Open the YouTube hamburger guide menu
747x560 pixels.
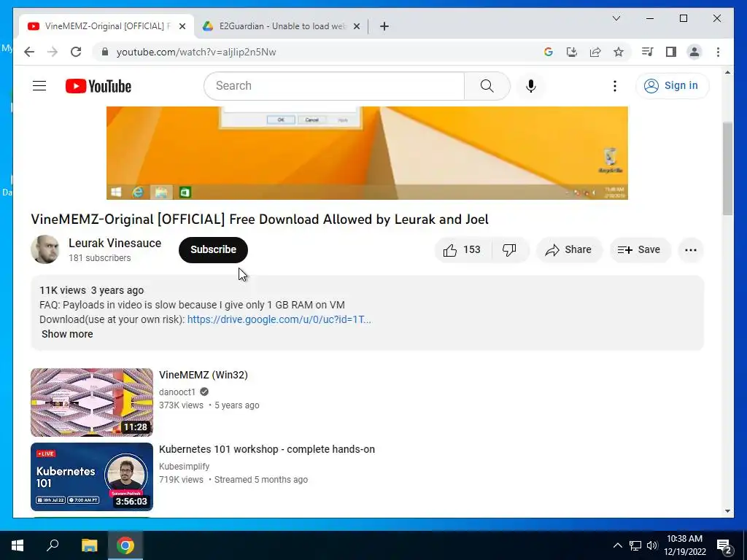39,86
